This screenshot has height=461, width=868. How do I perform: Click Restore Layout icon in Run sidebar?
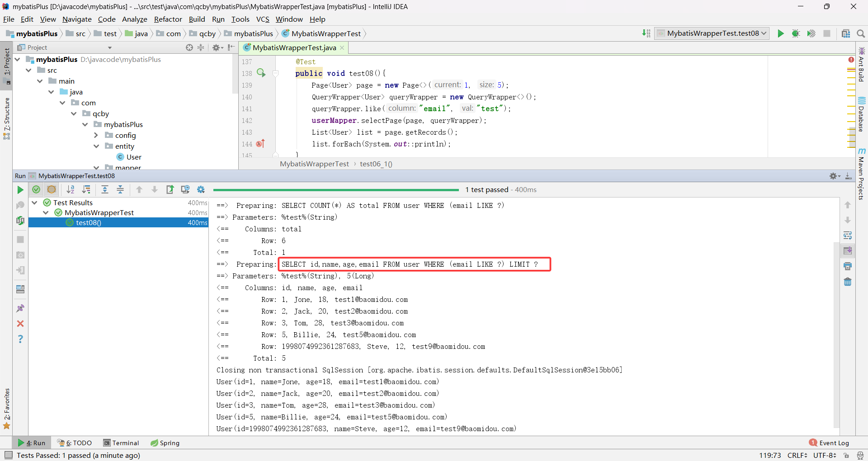pos(20,289)
